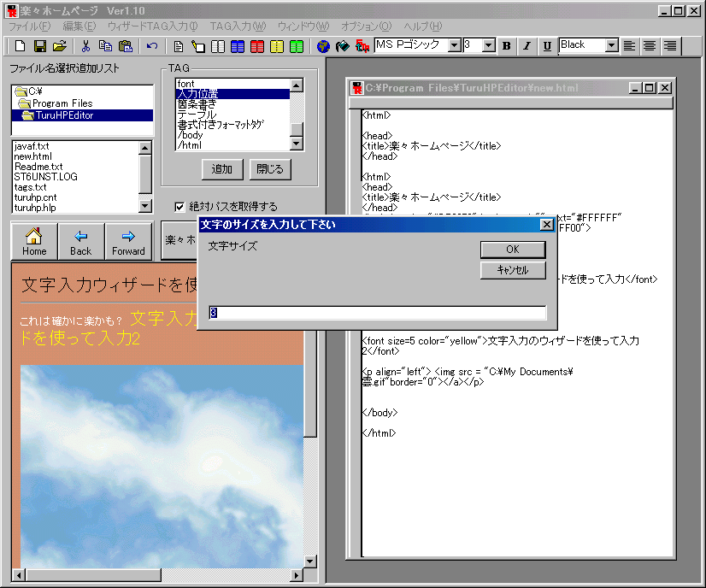Click the paint bucket color icon
The height and width of the screenshot is (588, 706).
[343, 46]
